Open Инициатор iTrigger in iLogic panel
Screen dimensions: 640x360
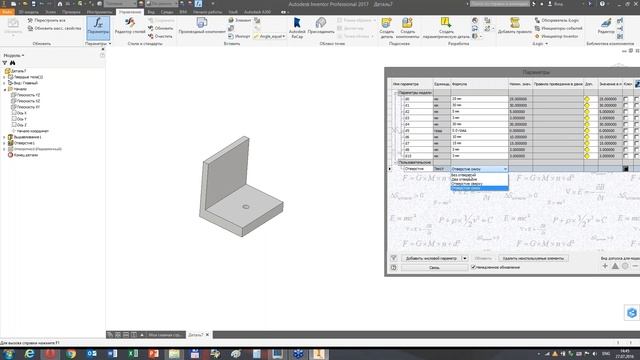[556, 36]
